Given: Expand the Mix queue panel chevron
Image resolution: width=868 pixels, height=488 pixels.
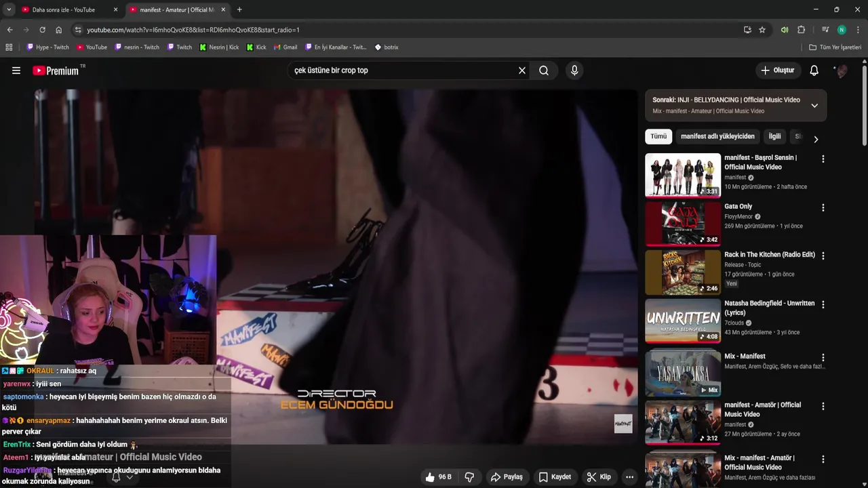Looking at the screenshot, I should (814, 105).
